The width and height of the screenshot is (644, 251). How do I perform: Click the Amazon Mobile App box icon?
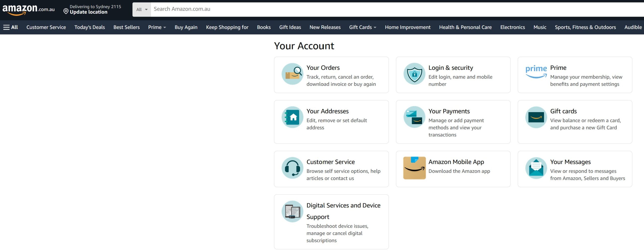414,168
